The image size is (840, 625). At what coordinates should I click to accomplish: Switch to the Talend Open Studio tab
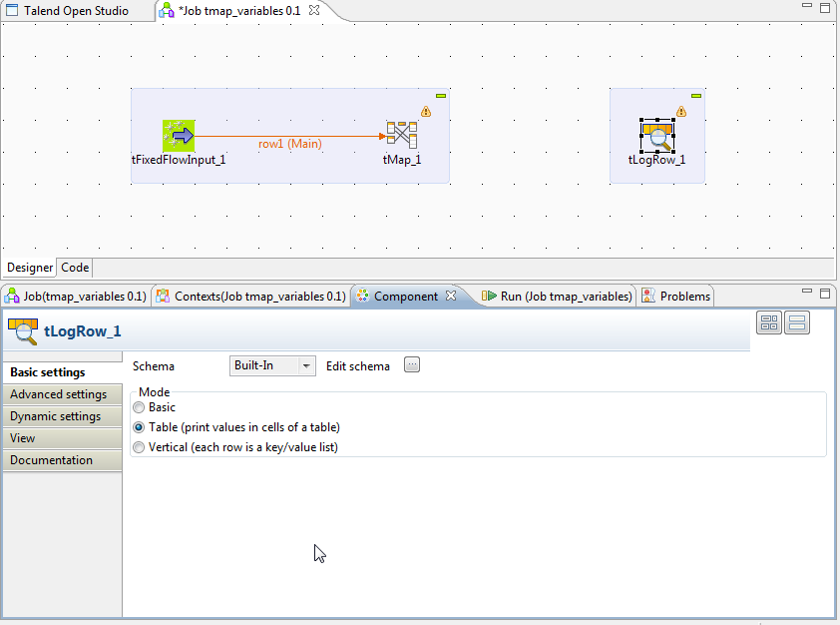pyautogui.click(x=68, y=11)
